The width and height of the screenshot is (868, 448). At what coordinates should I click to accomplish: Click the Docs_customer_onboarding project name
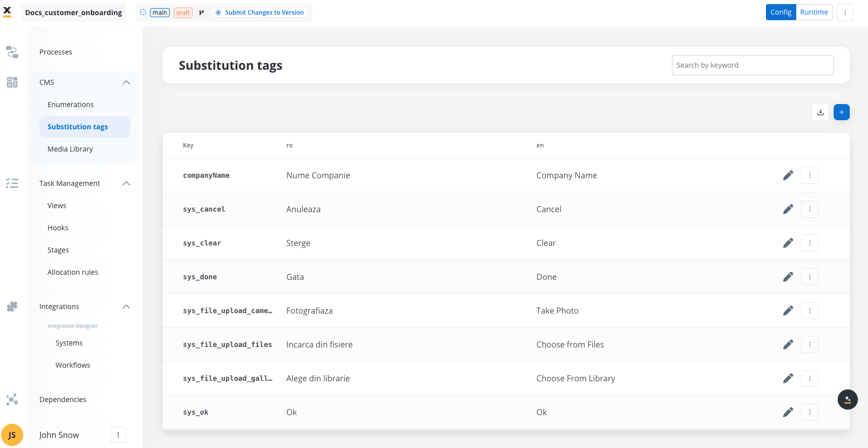74,13
